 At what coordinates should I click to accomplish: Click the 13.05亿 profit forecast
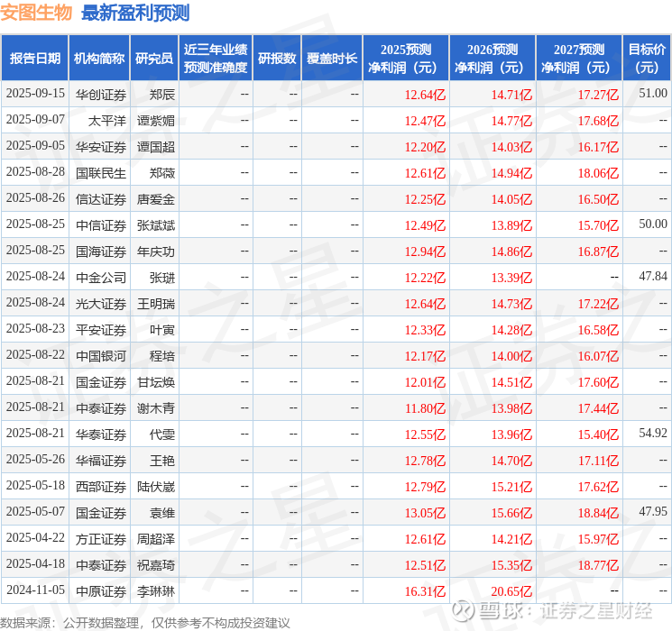[425, 513]
